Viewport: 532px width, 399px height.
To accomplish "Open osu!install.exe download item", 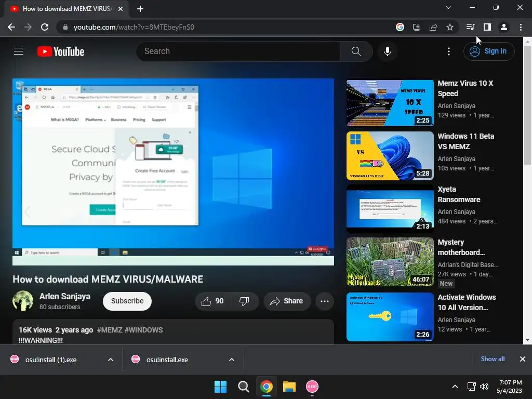I will [167, 360].
